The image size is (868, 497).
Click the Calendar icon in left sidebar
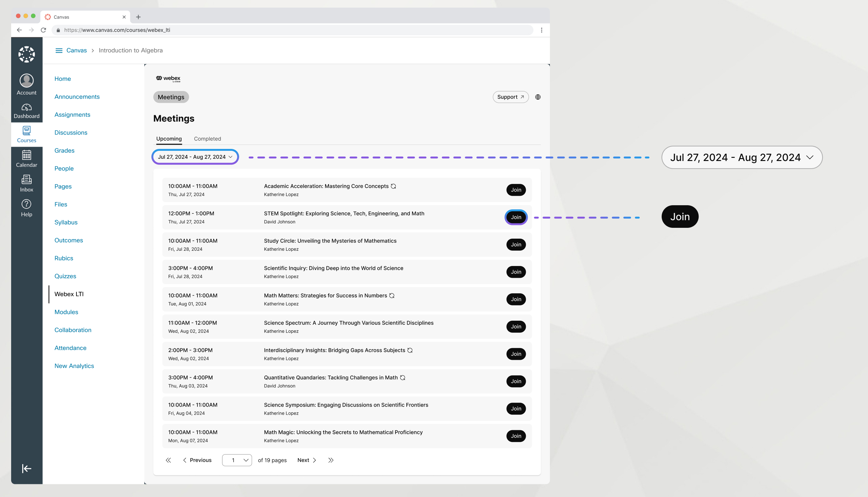pyautogui.click(x=26, y=156)
